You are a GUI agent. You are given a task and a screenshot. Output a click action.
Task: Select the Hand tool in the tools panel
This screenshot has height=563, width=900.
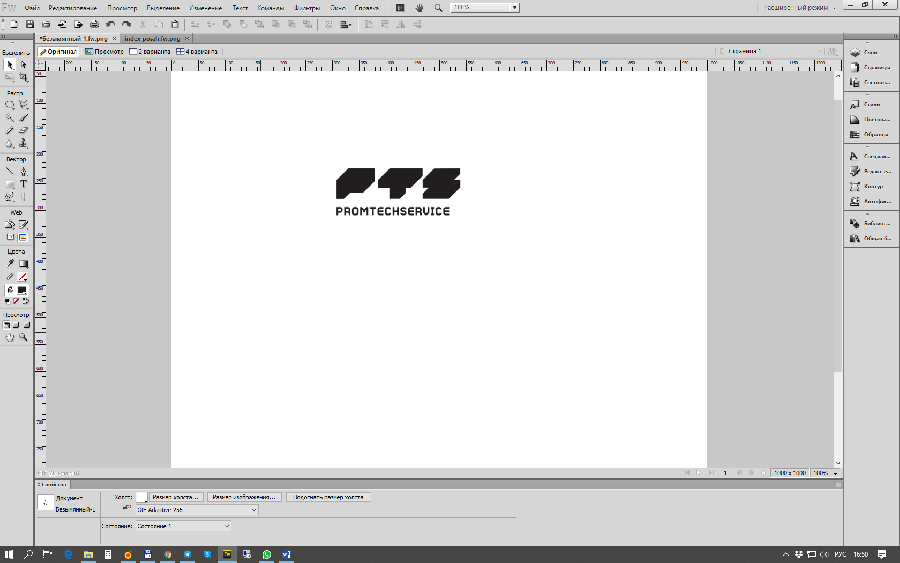[10, 338]
